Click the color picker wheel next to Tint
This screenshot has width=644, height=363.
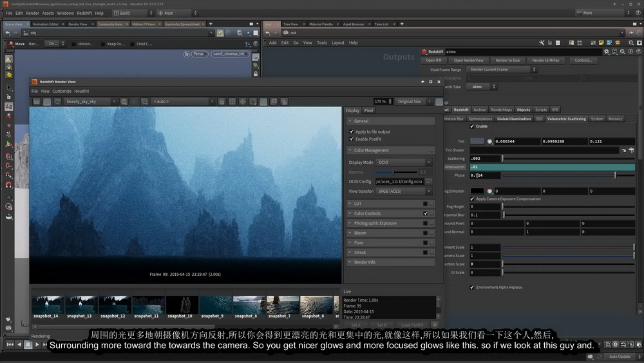pyautogui.click(x=489, y=141)
